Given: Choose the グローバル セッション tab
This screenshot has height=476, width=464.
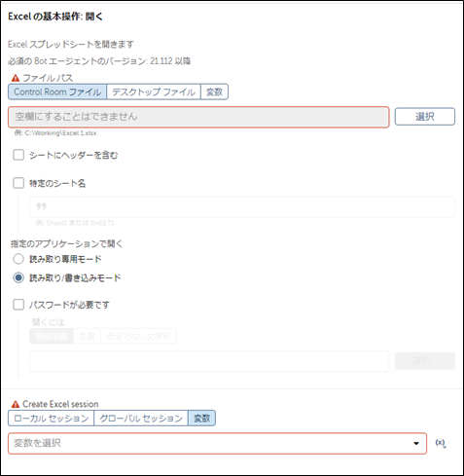Looking at the screenshot, I should pos(141,419).
